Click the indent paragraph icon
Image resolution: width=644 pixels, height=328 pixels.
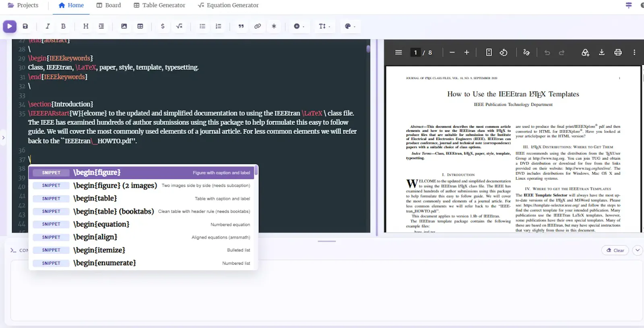(x=101, y=26)
